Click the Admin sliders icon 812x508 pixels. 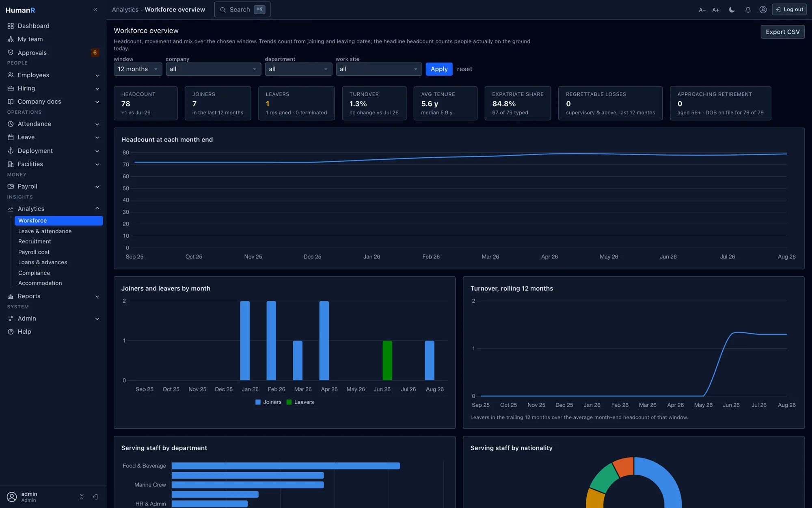[11, 319]
